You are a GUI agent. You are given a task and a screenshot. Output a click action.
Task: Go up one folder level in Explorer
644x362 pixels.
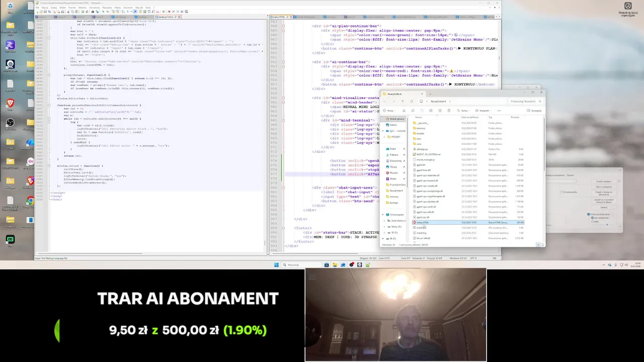pyautogui.click(x=403, y=101)
